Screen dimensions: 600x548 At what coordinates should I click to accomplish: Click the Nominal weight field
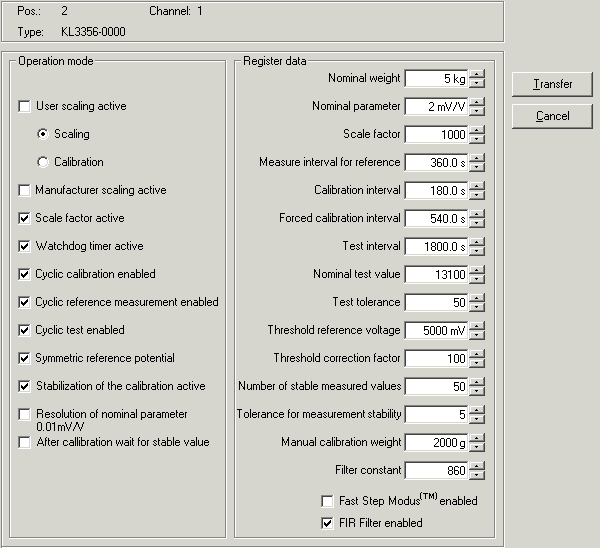coord(436,79)
